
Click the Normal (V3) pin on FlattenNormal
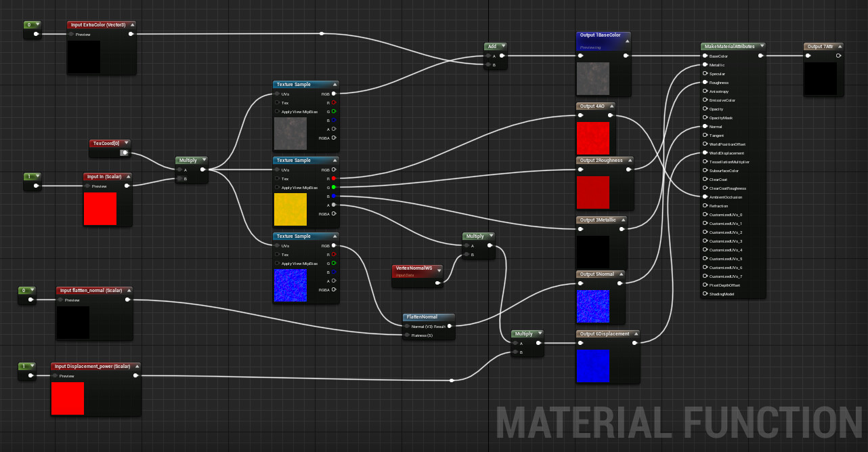[406, 326]
